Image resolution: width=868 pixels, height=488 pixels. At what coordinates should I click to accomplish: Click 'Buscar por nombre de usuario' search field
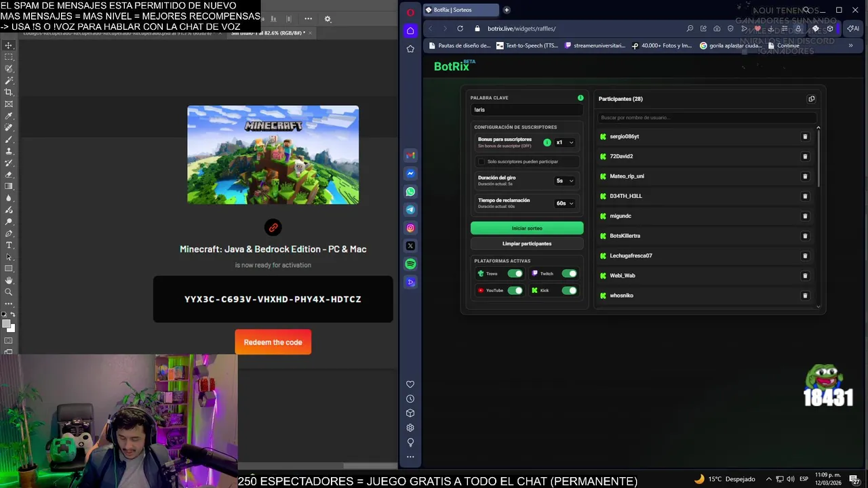(x=705, y=117)
